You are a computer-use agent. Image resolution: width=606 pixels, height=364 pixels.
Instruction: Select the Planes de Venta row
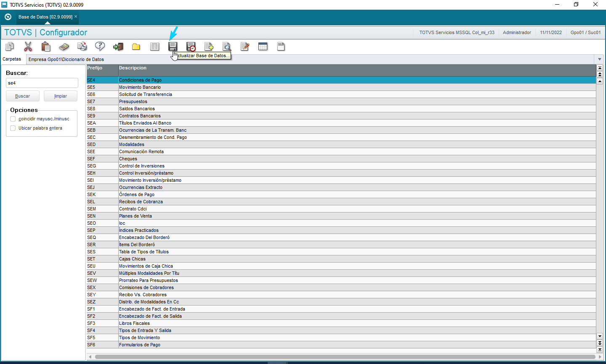(x=341, y=216)
